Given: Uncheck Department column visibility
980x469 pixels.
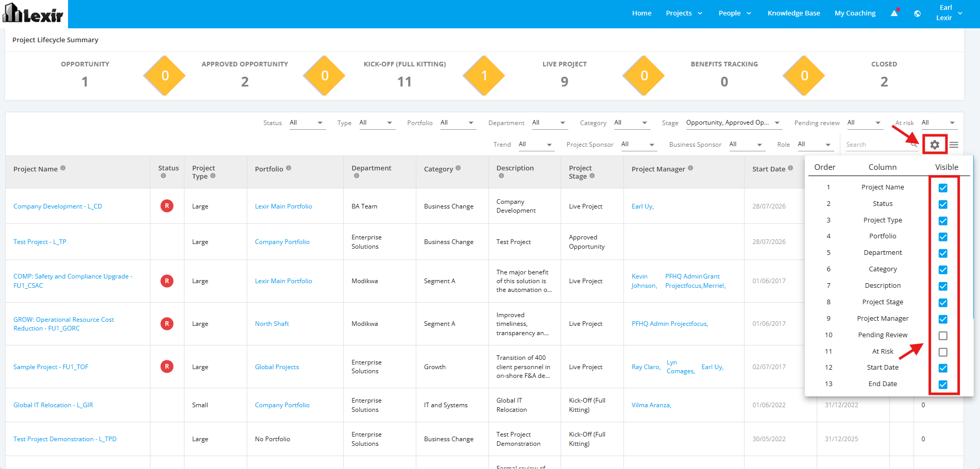Looking at the screenshot, I should click(943, 253).
